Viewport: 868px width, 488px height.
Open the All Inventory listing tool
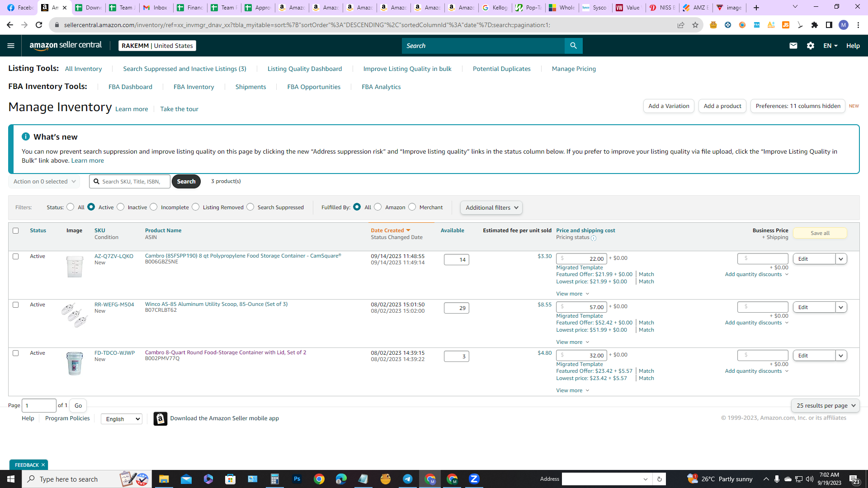[x=84, y=69]
